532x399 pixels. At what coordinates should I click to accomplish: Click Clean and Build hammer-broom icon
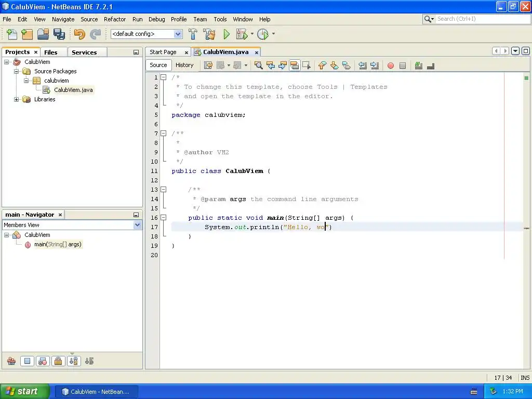tap(209, 34)
